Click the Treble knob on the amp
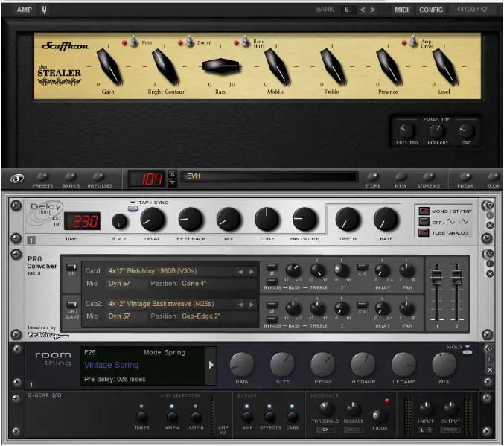 pos(333,66)
